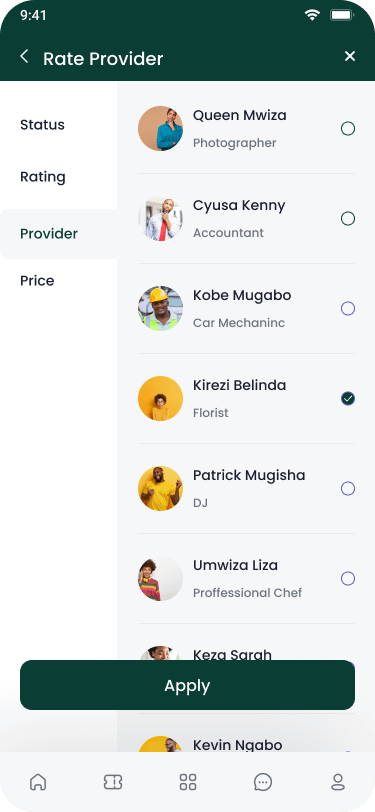Select Kobe Mugabo radio button
375x812 pixels.
point(348,309)
